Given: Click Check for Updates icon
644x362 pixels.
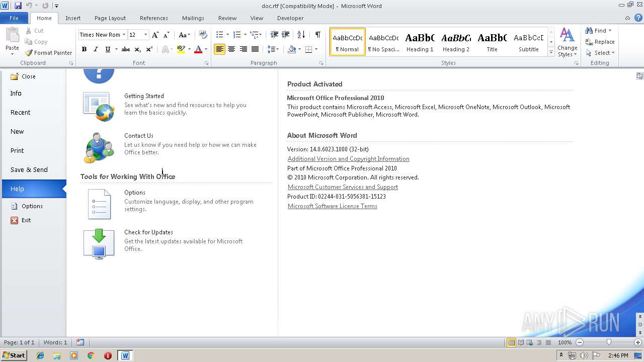Looking at the screenshot, I should point(99,244).
